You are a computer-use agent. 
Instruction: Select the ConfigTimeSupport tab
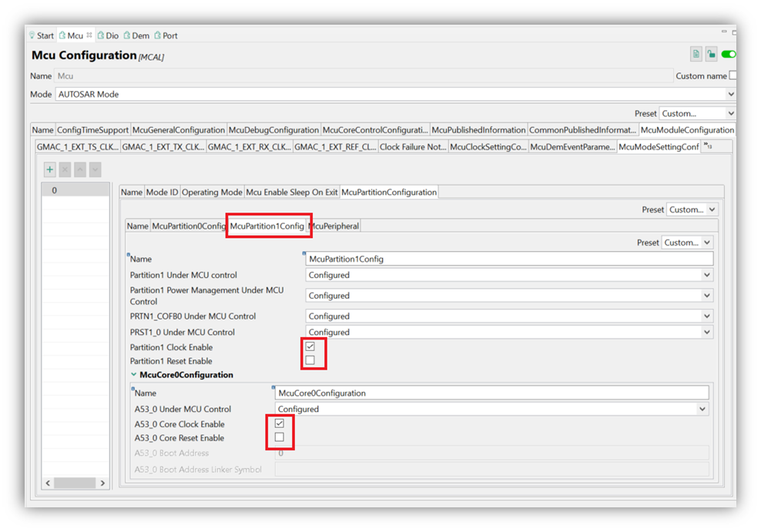pos(92,130)
